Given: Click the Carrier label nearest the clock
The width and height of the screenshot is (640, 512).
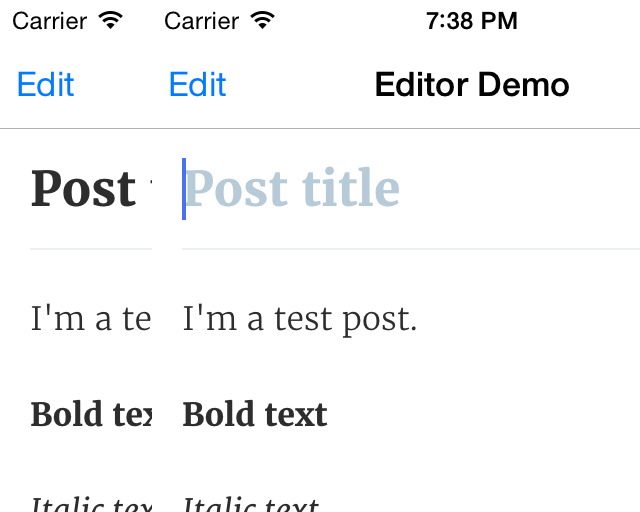Looking at the screenshot, I should 201,21.
